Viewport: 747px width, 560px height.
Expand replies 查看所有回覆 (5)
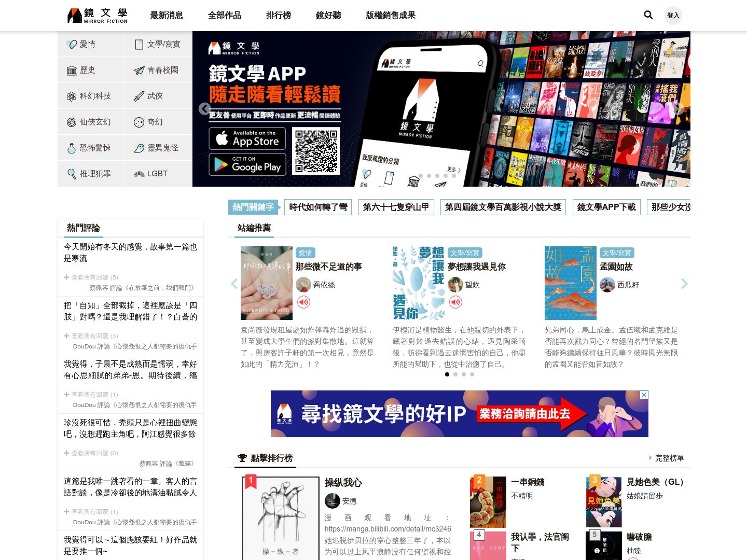pos(91,277)
